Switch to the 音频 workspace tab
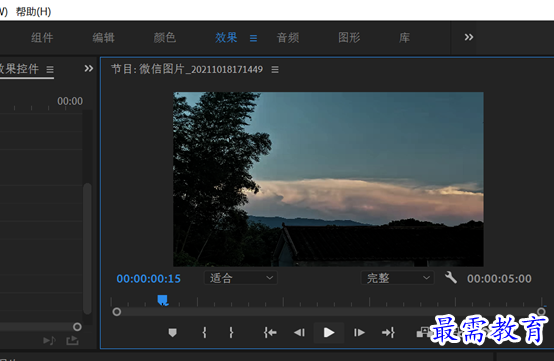Image resolution: width=554 pixels, height=361 pixels. 288,37
